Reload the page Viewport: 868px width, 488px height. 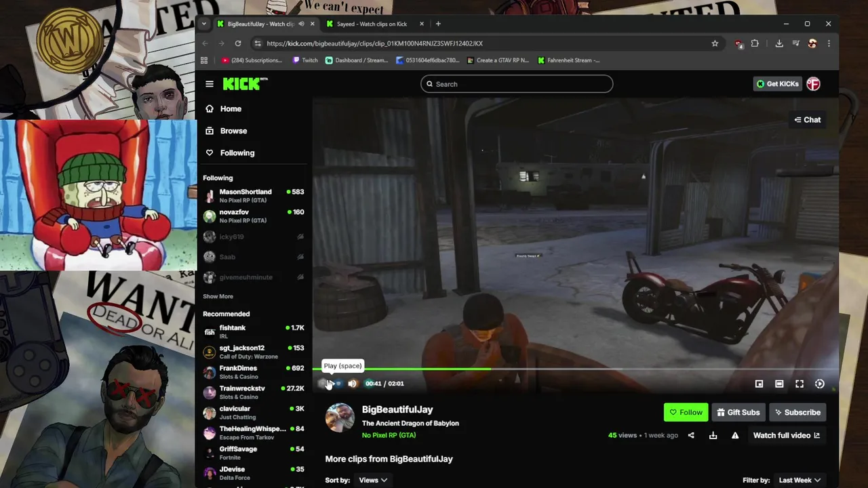pyautogui.click(x=238, y=43)
